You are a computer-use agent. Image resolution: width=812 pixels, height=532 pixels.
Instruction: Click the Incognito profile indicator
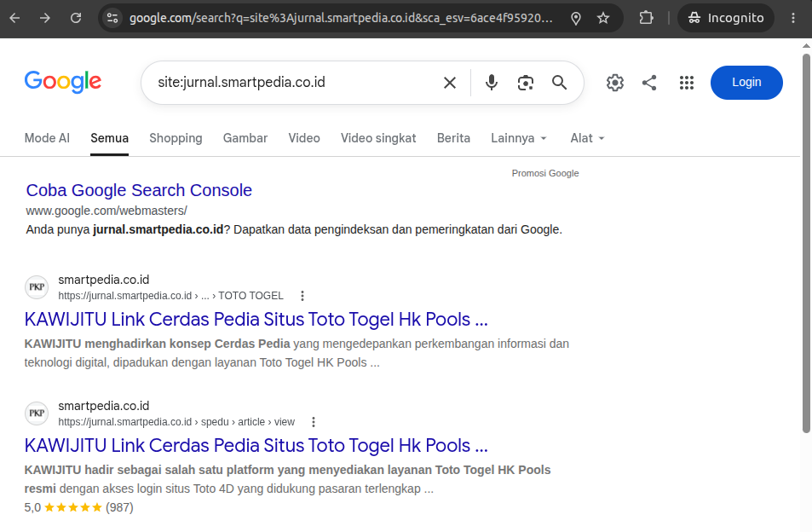click(x=726, y=18)
